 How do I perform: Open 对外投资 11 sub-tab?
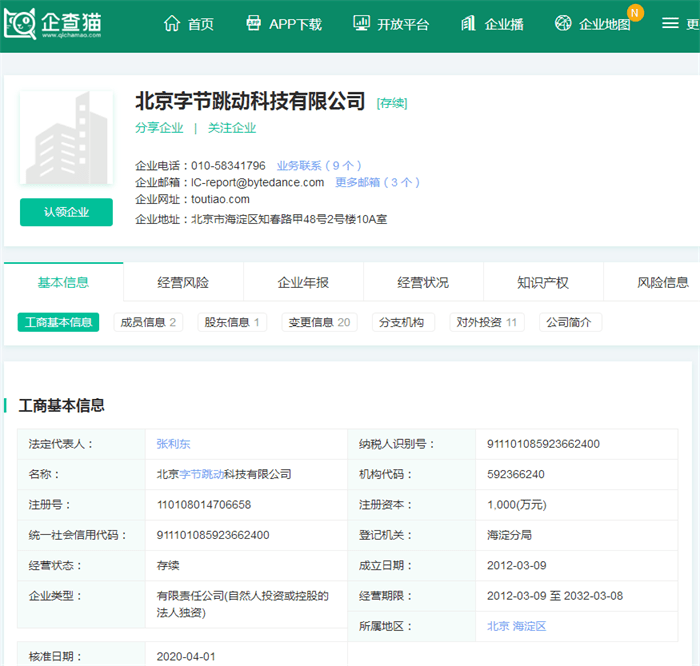(x=487, y=322)
